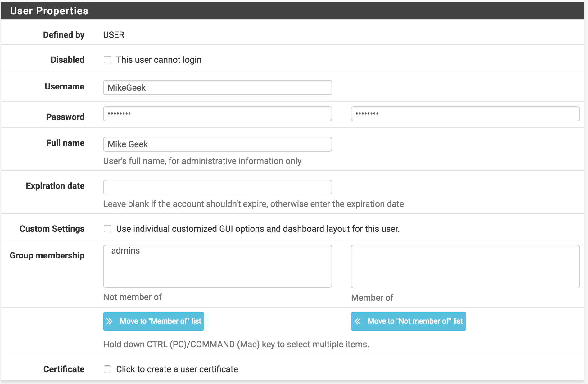This screenshot has height=384, width=588.
Task: Check 'Click to create a user certificate'
Action: [107, 369]
